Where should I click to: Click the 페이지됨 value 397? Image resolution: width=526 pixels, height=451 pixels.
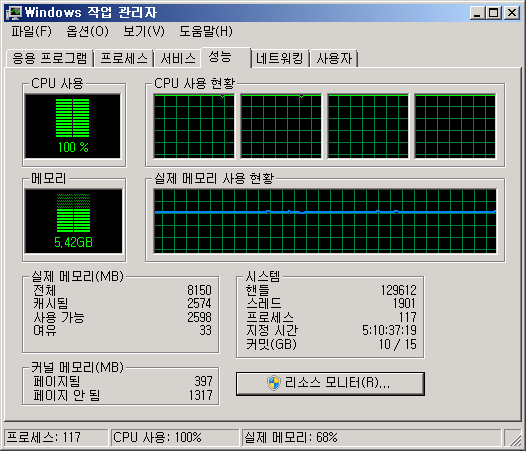[x=203, y=381]
